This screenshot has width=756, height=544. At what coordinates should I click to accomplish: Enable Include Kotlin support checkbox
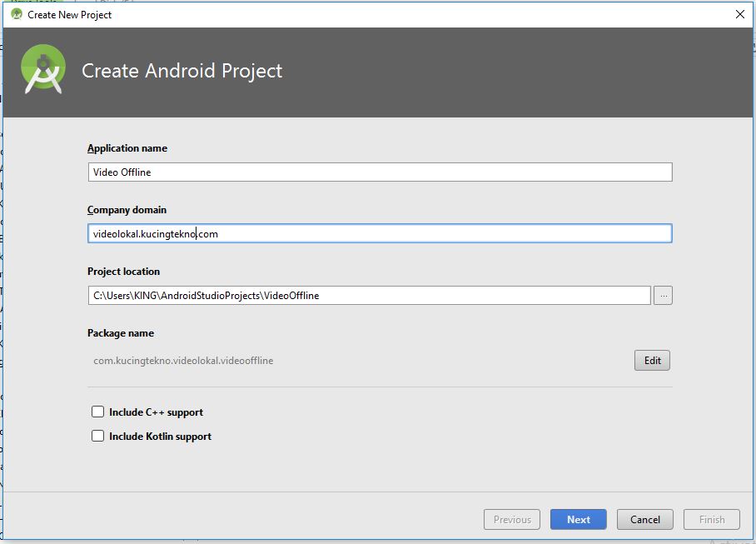tap(98, 436)
